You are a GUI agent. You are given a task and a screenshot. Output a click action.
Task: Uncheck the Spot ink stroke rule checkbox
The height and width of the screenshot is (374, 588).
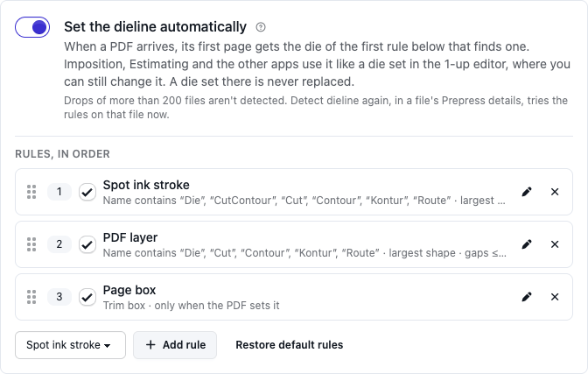(87, 192)
